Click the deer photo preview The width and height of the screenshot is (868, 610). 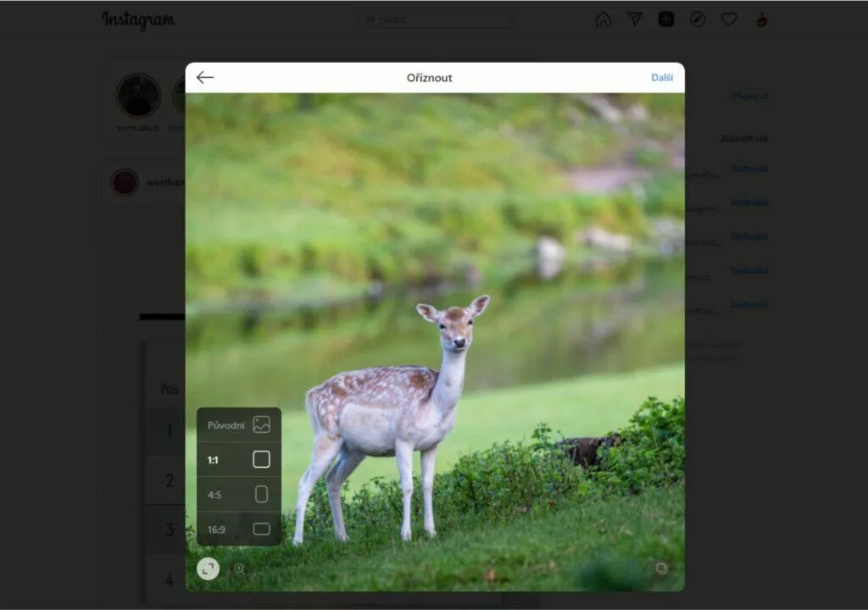click(435, 342)
